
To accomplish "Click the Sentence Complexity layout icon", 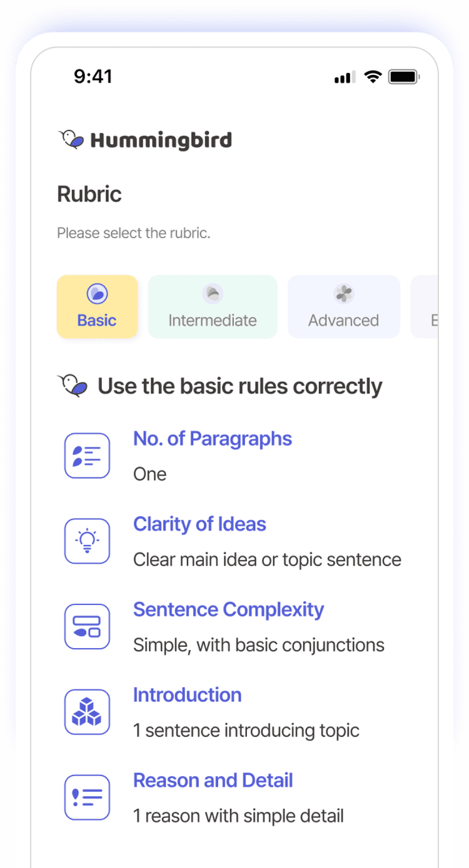I will point(88,627).
